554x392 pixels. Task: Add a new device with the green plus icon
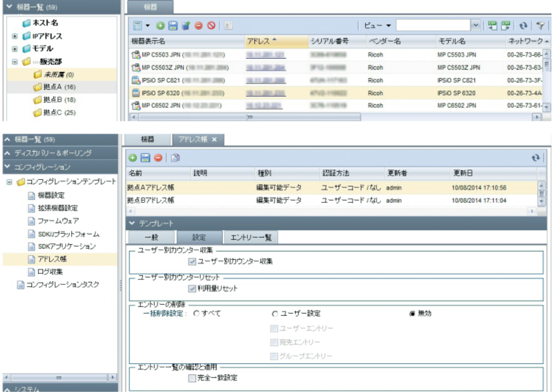coord(160,25)
